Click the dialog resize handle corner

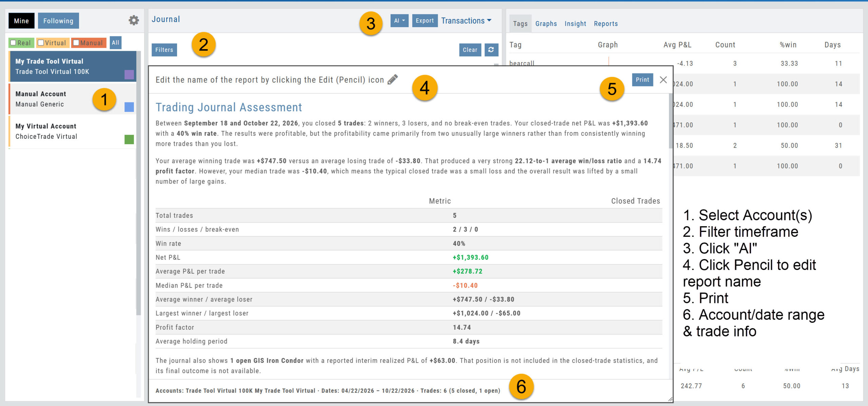[x=670, y=399]
